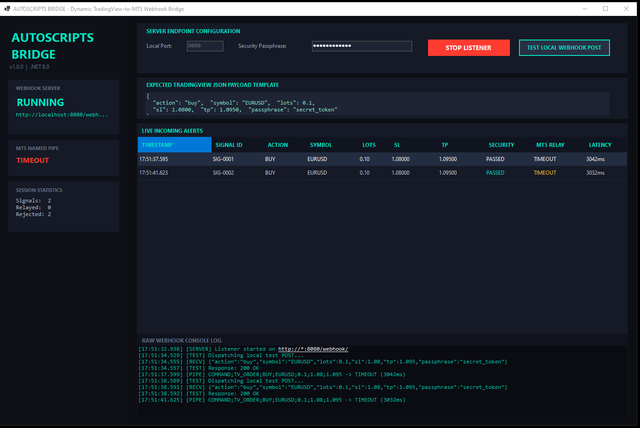The width and height of the screenshot is (640, 428).
Task: Click the Security Passphrase field
Action: click(362, 46)
